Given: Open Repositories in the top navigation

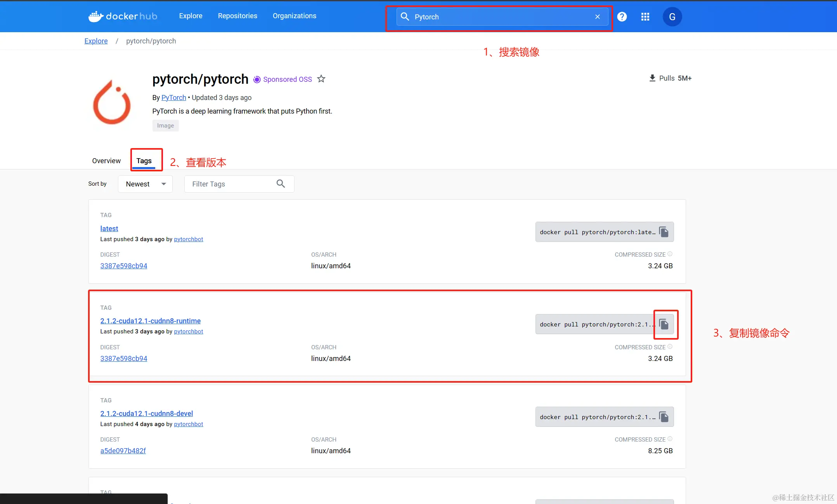Looking at the screenshot, I should (237, 16).
